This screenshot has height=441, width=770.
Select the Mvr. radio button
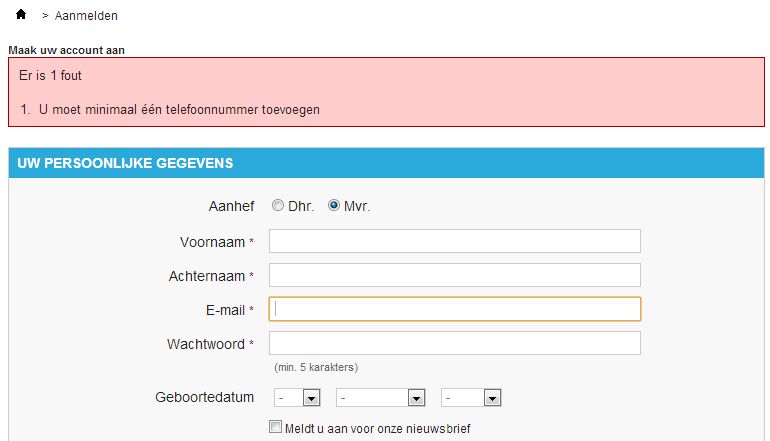(334, 206)
